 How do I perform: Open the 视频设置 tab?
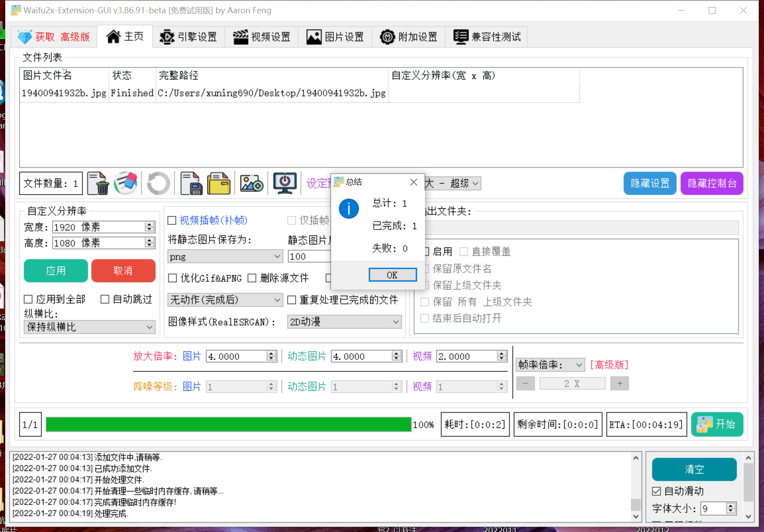point(262,37)
